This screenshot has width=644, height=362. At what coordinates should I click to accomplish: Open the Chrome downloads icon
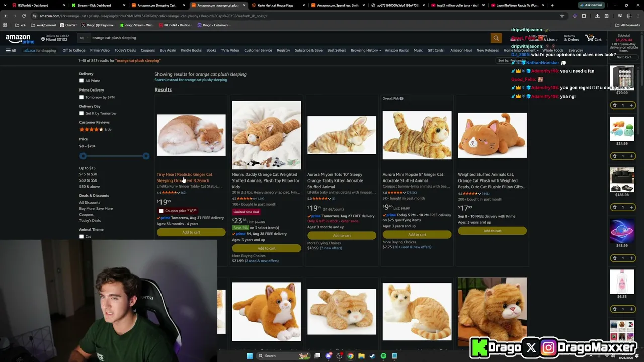point(597,16)
